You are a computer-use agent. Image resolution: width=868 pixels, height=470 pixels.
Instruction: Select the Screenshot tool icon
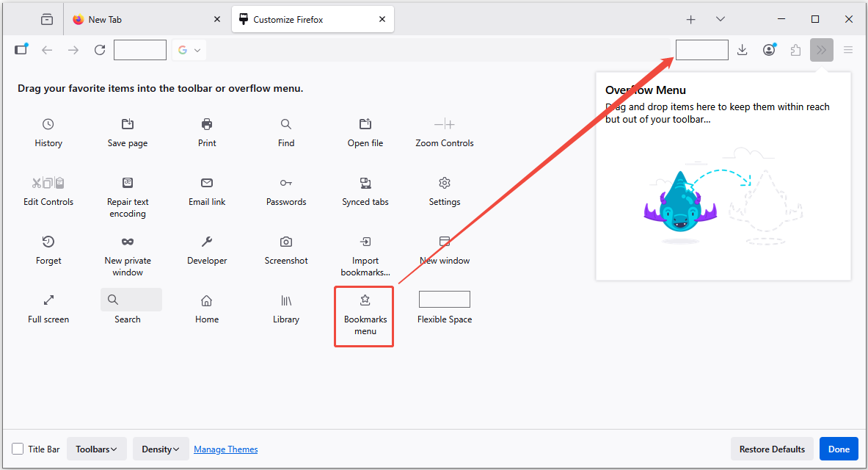(285, 242)
